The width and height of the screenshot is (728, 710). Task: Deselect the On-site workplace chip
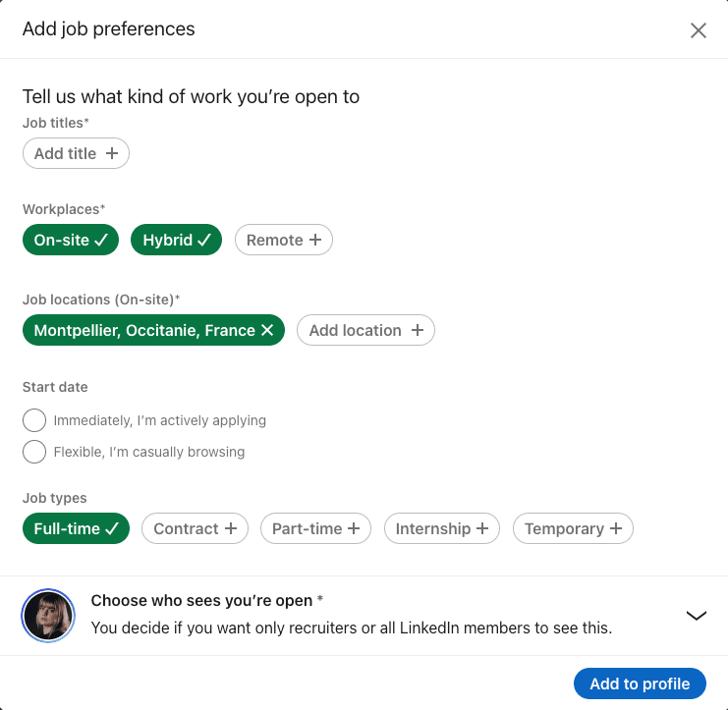(71, 240)
